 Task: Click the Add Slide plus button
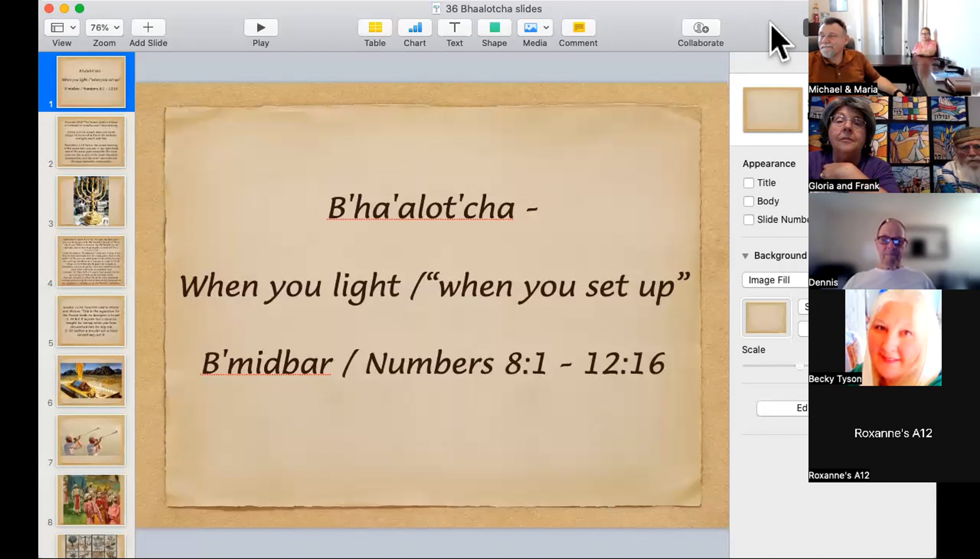148,28
